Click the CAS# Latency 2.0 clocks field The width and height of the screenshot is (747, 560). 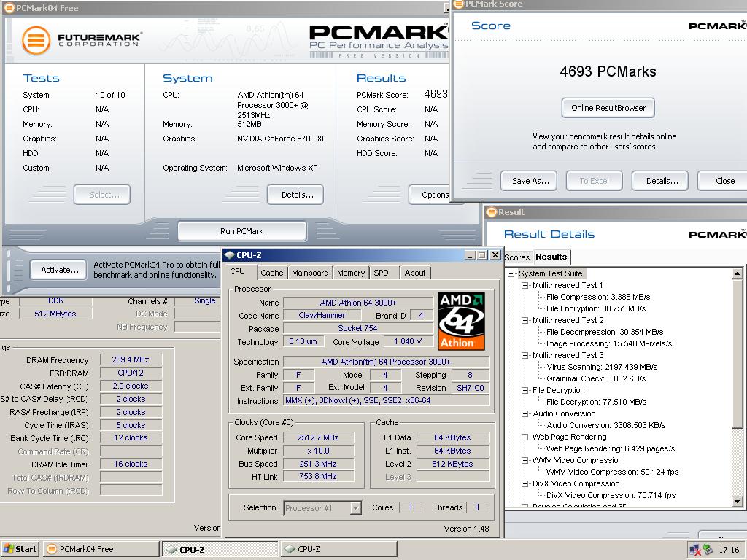point(131,386)
